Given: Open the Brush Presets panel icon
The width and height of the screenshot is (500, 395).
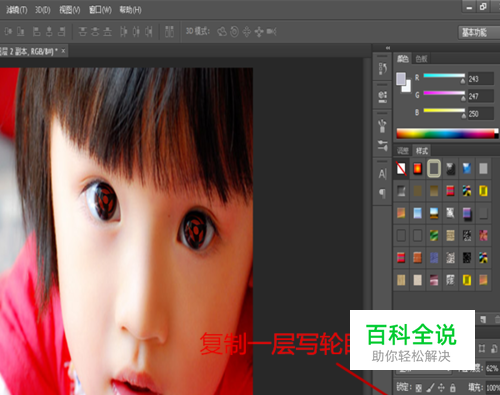Looking at the screenshot, I should tap(383, 145).
